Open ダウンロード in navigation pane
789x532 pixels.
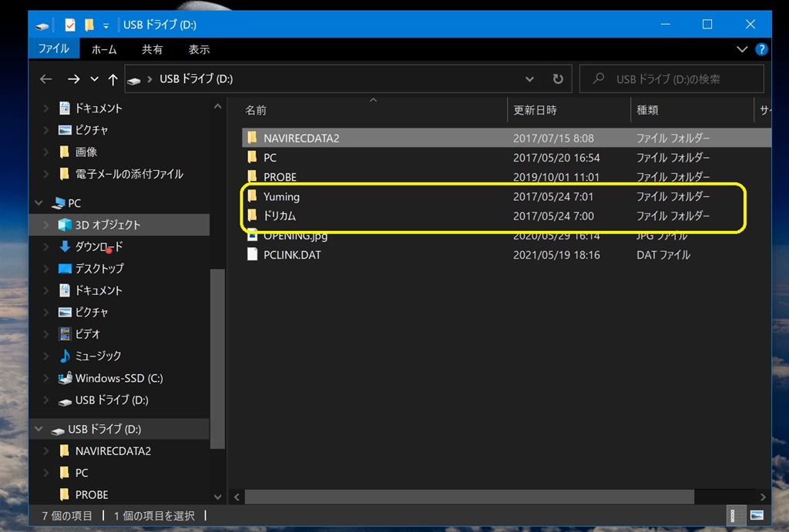tap(99, 247)
